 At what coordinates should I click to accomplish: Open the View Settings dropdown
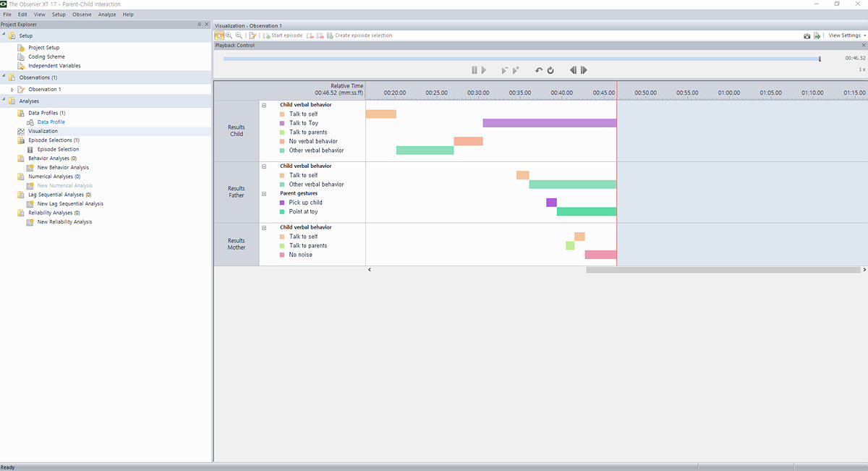[x=846, y=35]
